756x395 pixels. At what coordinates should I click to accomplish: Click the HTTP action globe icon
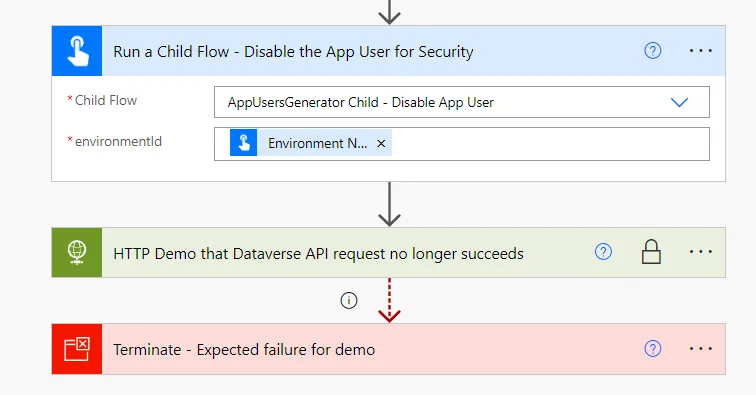coord(77,252)
